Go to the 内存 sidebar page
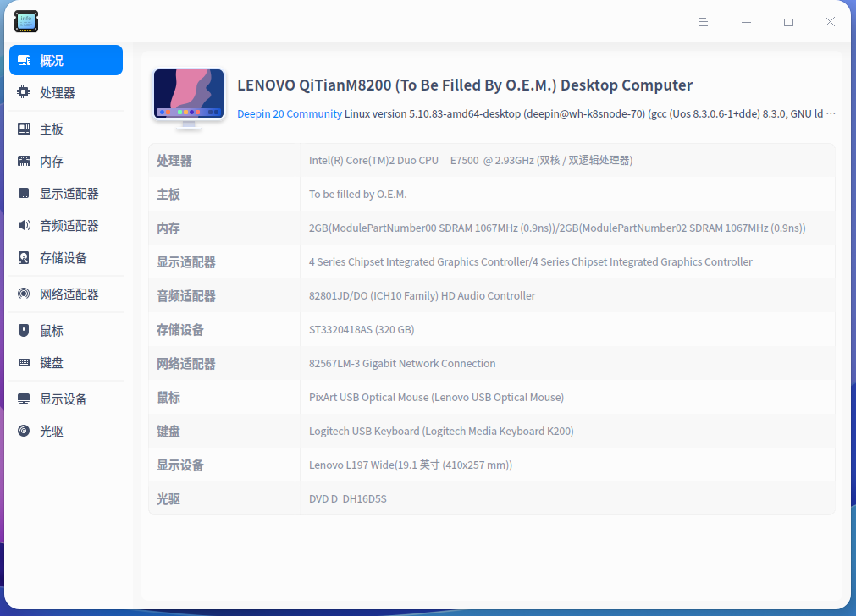 coord(66,162)
